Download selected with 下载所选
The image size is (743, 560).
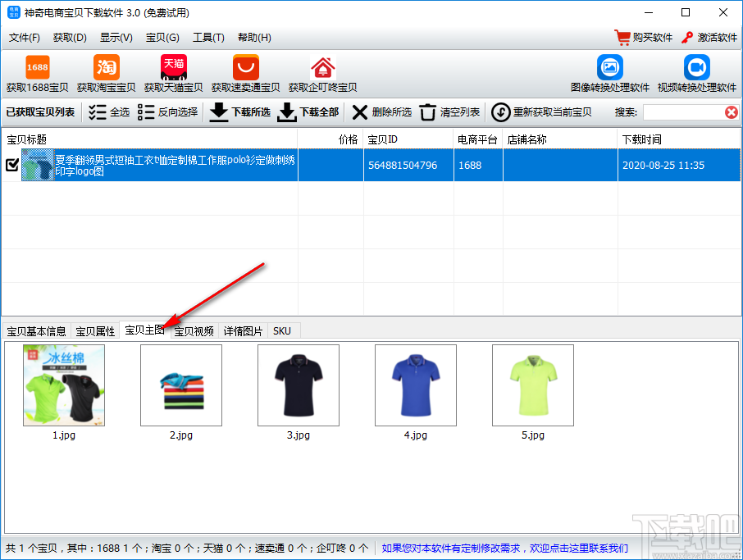pos(239,112)
